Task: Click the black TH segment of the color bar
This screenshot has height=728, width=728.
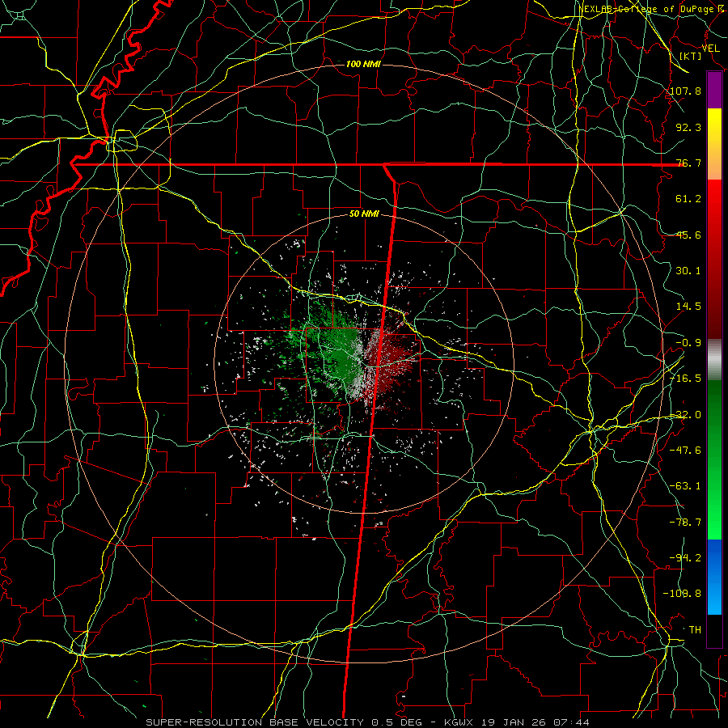Action: (714, 630)
